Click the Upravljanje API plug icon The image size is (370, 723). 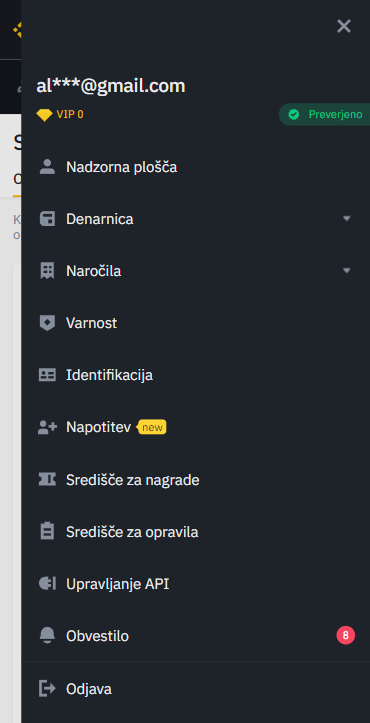[x=47, y=584]
